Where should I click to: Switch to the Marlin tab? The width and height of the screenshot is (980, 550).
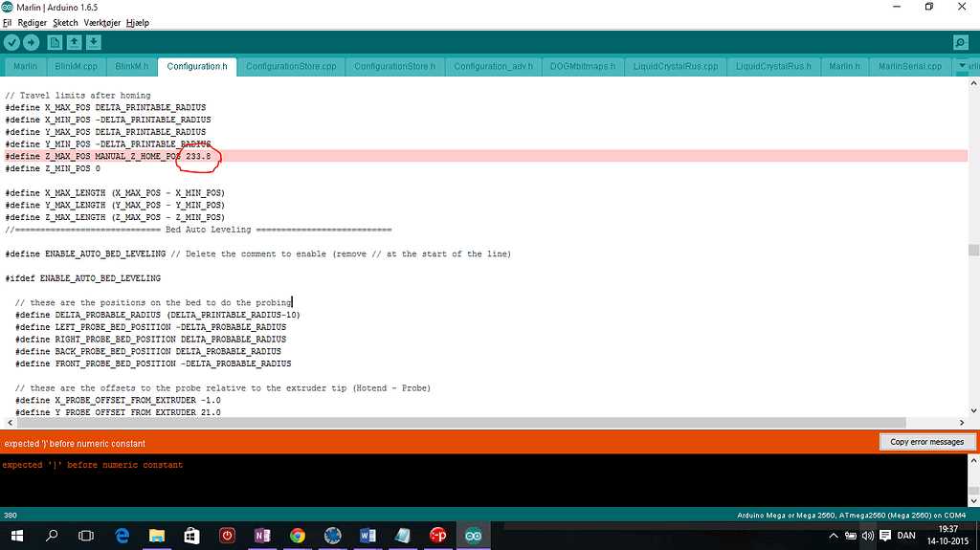point(25,66)
